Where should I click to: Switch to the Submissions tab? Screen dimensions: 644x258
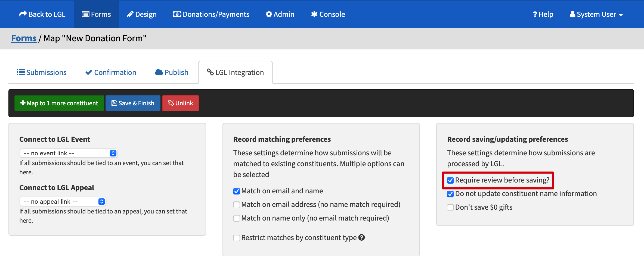(x=42, y=72)
